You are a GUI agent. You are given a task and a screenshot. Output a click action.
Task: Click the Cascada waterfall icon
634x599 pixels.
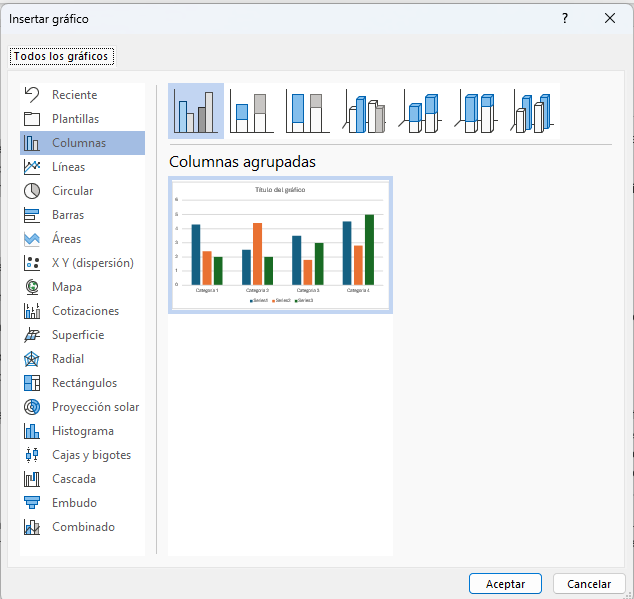pos(32,479)
